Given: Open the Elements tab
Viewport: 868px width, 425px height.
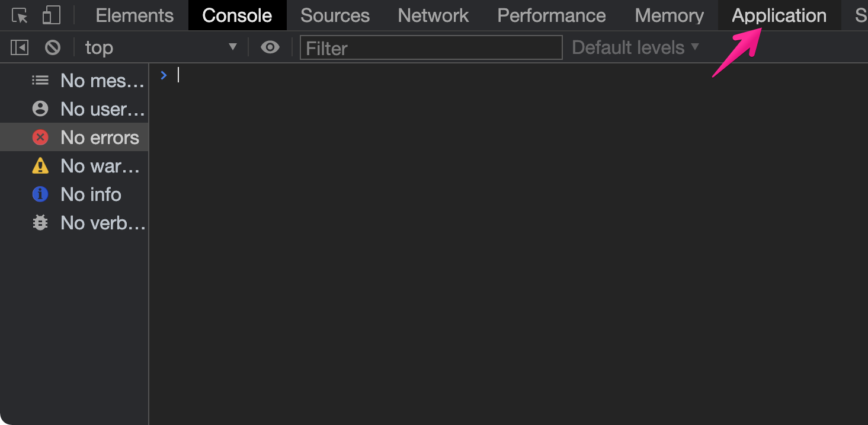Looking at the screenshot, I should [x=134, y=15].
